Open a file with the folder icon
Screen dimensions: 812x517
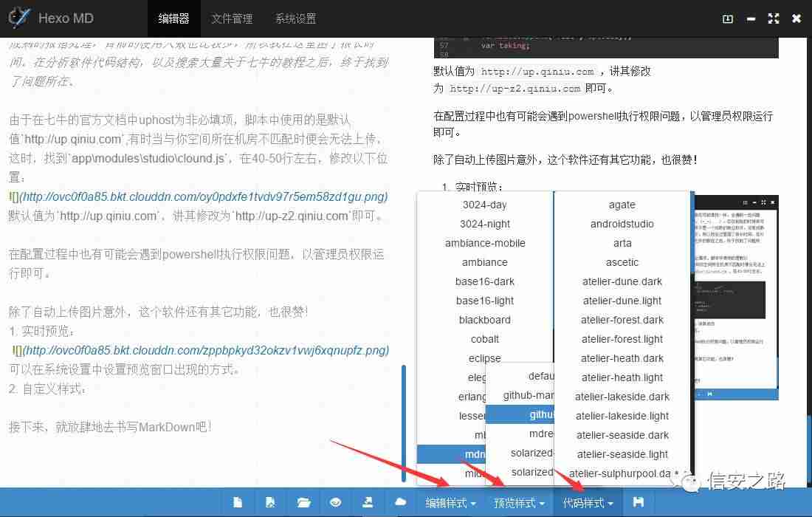(303, 501)
